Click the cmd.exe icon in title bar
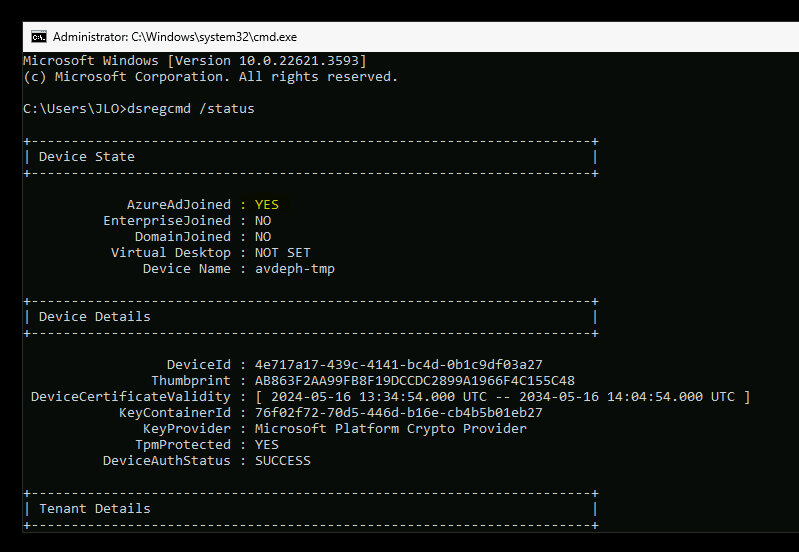Image resolution: width=799 pixels, height=552 pixels. [39, 37]
